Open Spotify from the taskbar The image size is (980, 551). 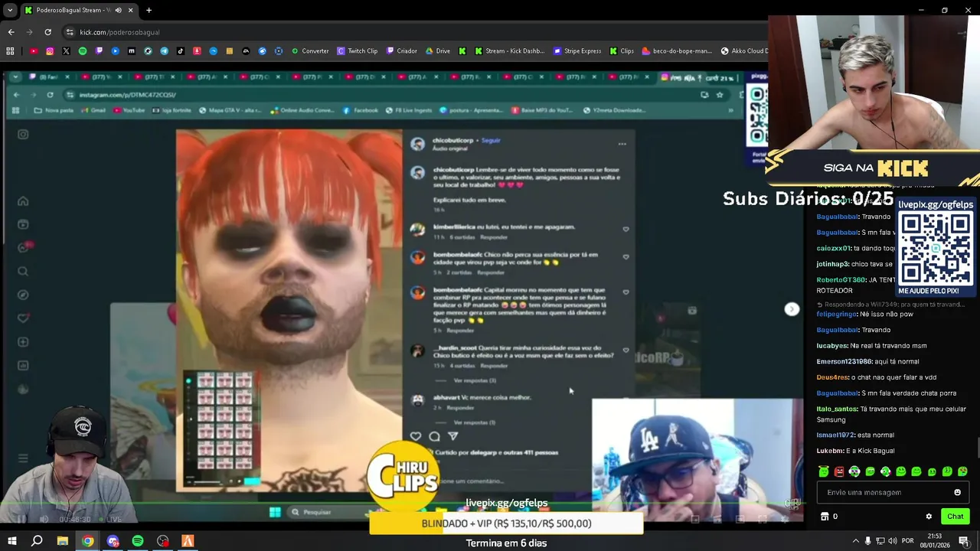[138, 541]
